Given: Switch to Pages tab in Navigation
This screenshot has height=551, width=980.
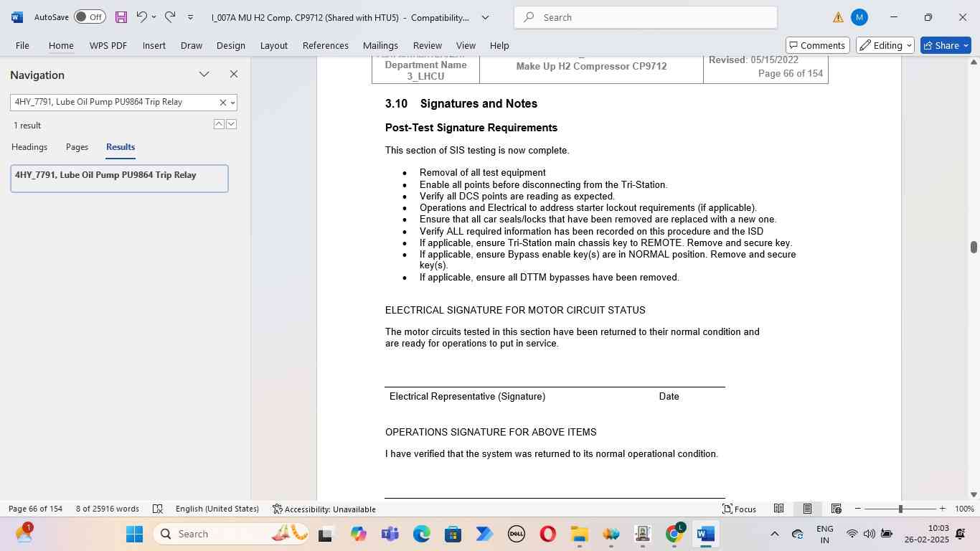Looking at the screenshot, I should (77, 147).
